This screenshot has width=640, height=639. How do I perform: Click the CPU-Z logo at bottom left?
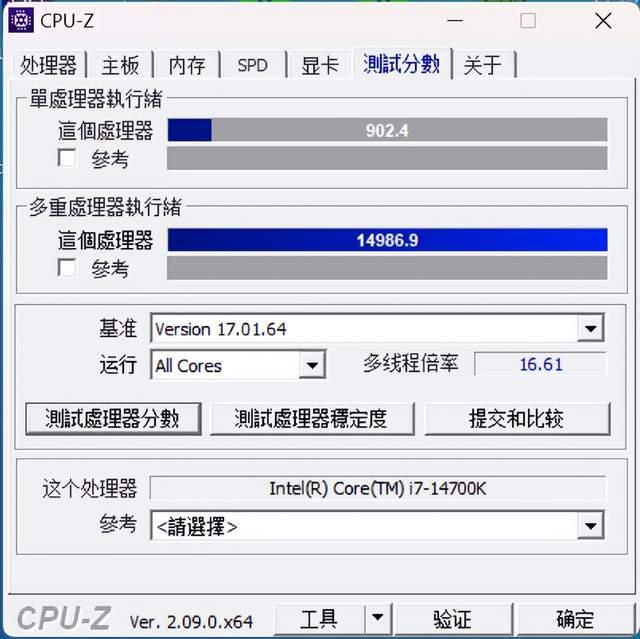(x=64, y=618)
